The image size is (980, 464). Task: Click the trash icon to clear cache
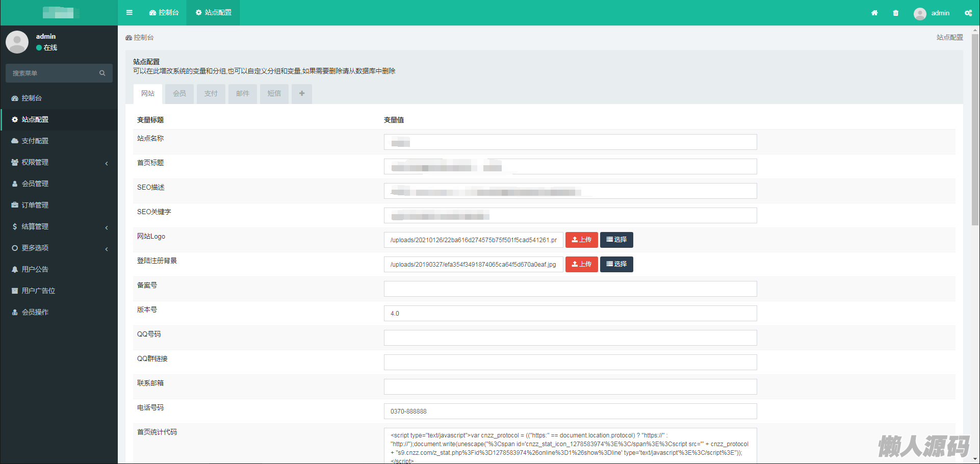[896, 13]
